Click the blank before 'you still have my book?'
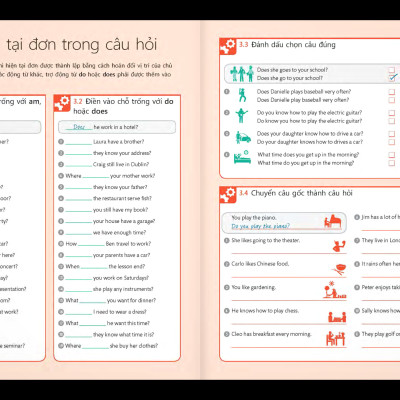Image resolution: width=400 pixels, height=400 pixels. click(79, 211)
